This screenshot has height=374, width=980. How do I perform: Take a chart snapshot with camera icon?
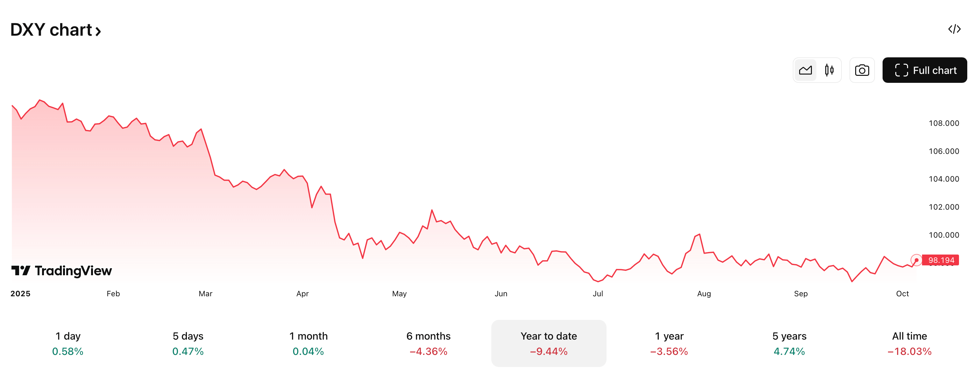click(x=862, y=70)
